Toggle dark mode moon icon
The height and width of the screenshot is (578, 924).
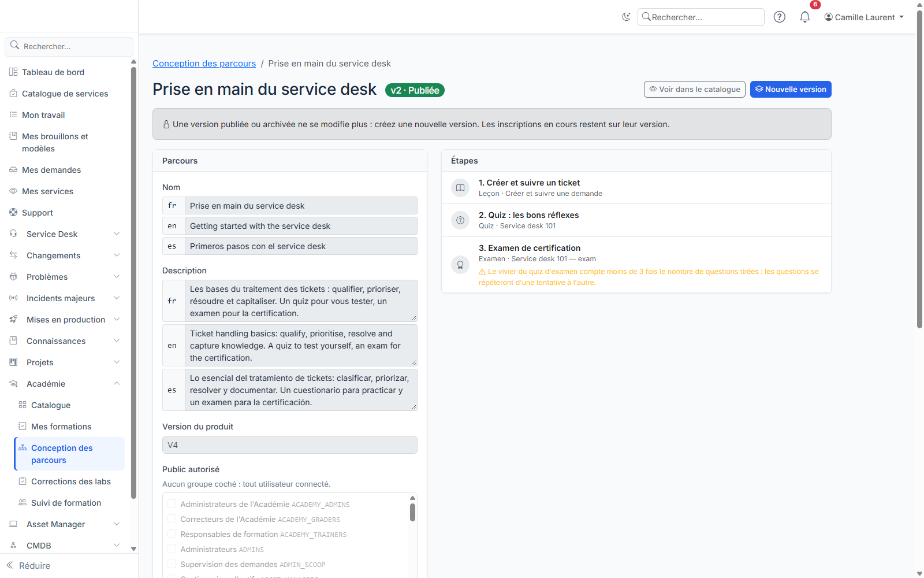click(626, 17)
